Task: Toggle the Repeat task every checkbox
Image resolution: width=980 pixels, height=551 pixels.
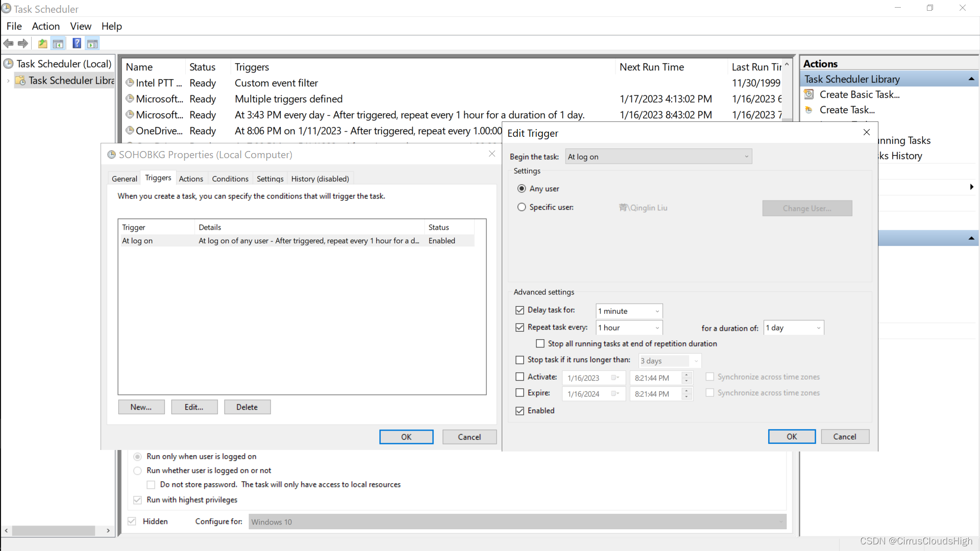Action: [520, 328]
